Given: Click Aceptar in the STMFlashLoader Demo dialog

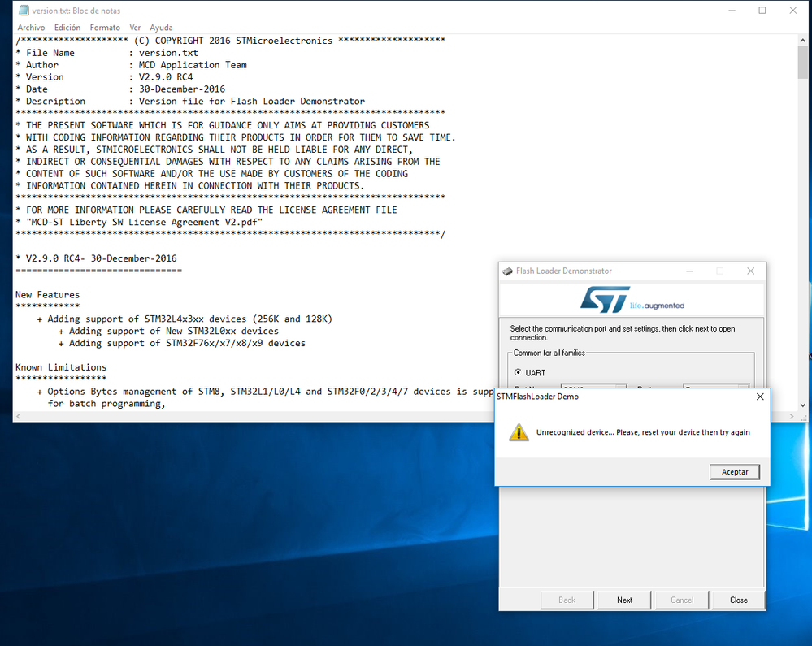Looking at the screenshot, I should coord(734,471).
